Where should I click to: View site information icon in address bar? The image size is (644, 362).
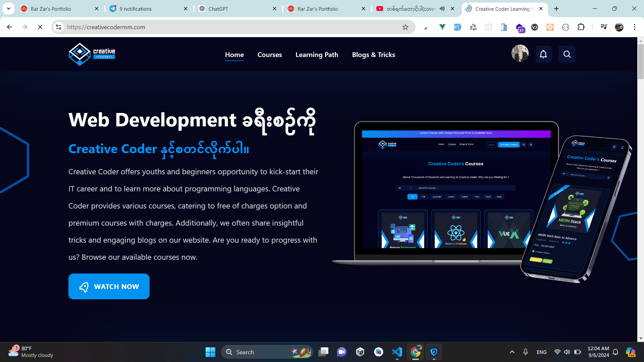[x=59, y=27]
